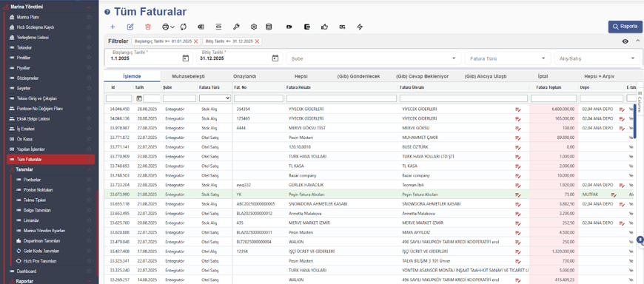Collapse the Raporlar sidebar section
This screenshot has height=284, width=644.
click(x=89, y=282)
